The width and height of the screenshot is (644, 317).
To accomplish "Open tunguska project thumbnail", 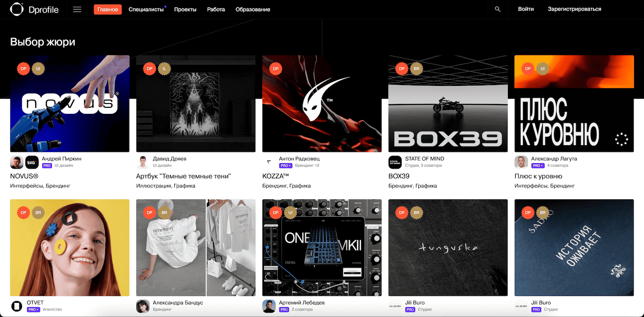I will (x=448, y=247).
